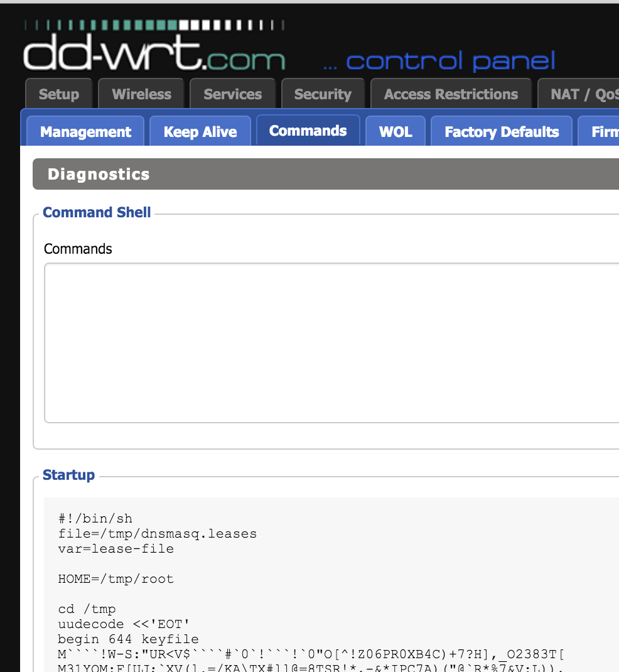Open the Services tab
Image resolution: width=619 pixels, height=672 pixels.
coord(233,94)
